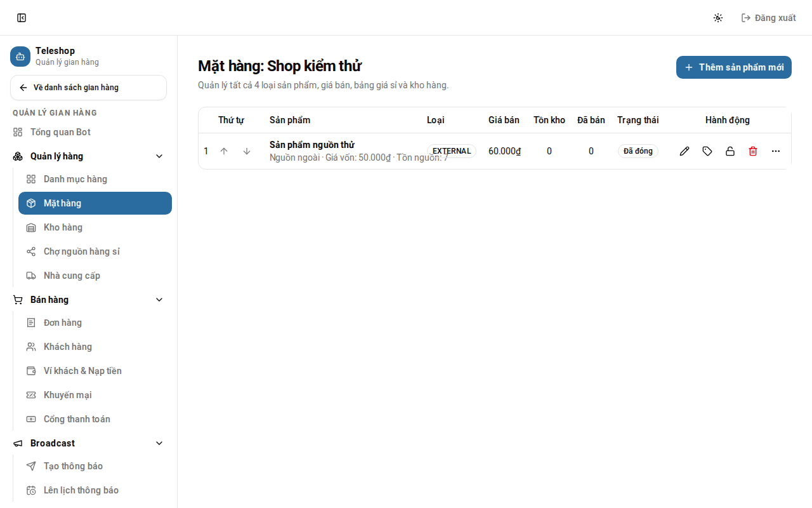
Task: Select Mặt hàng in the sidebar
Action: coord(95,203)
